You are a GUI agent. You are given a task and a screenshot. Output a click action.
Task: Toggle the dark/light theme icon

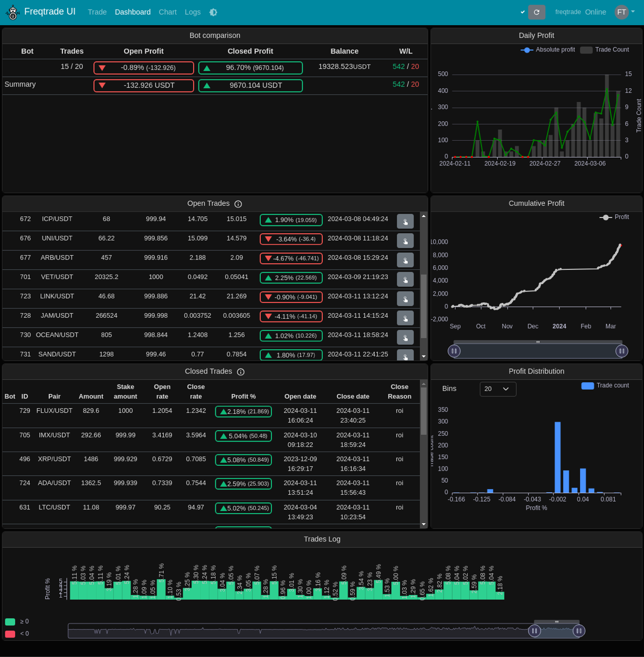tap(213, 12)
